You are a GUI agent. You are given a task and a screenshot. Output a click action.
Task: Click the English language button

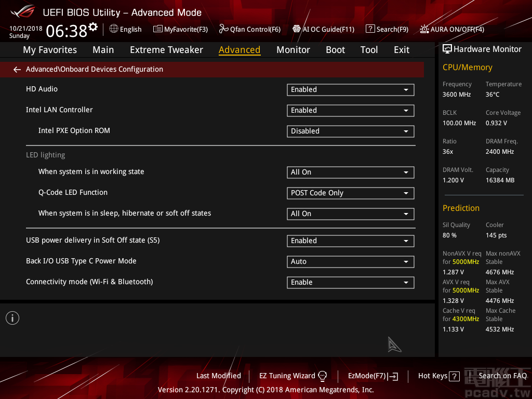126,29
